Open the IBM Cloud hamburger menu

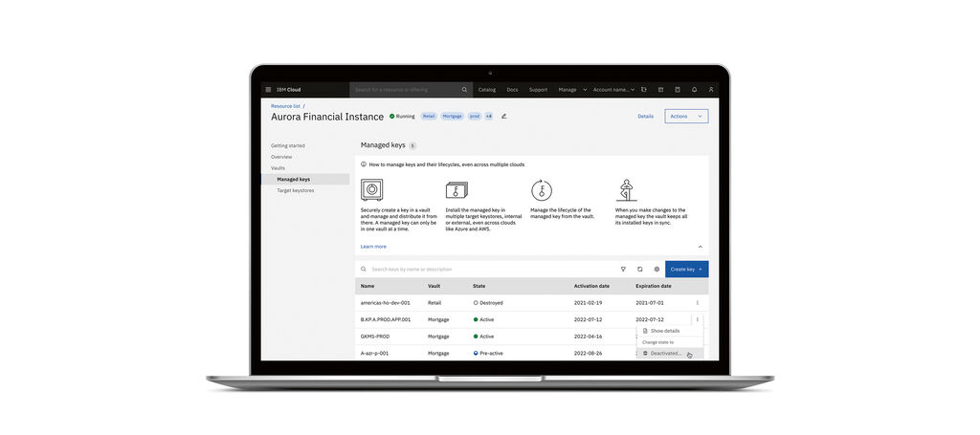tap(268, 90)
